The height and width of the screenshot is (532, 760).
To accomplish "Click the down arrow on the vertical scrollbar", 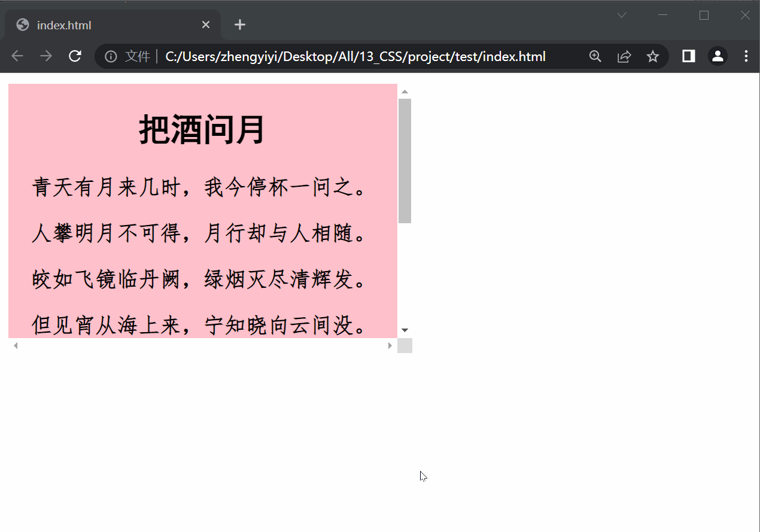I will coord(405,329).
